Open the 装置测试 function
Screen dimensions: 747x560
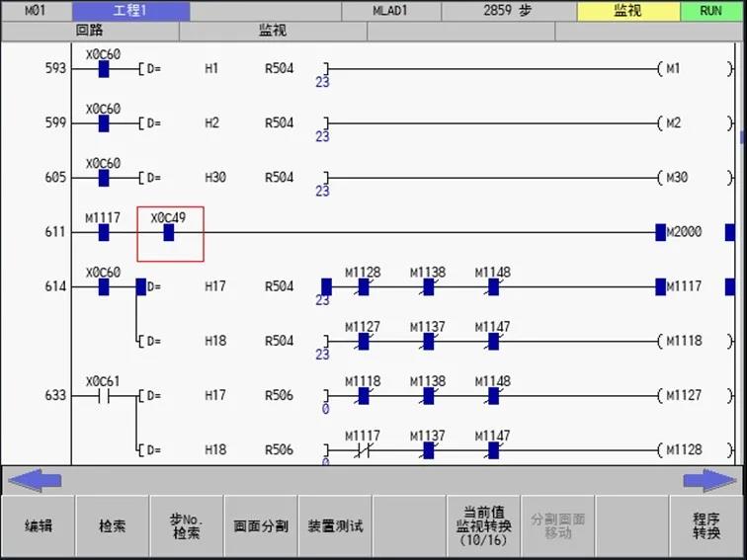[x=335, y=525]
